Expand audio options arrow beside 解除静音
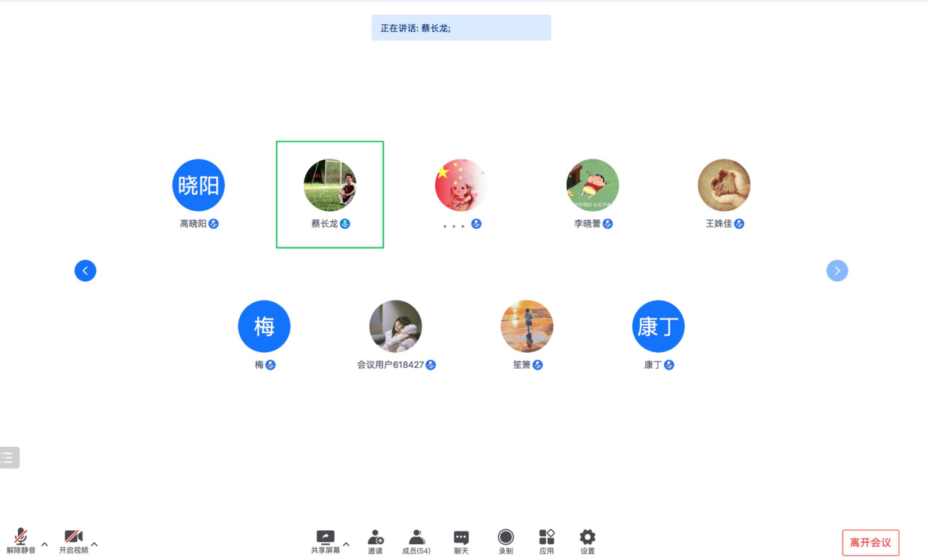The image size is (928, 560). click(44, 544)
